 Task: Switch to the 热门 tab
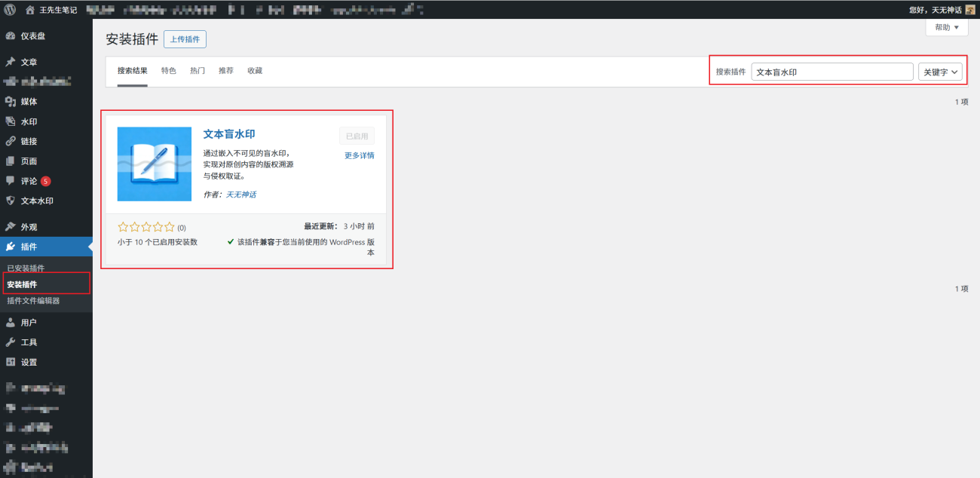pos(198,70)
